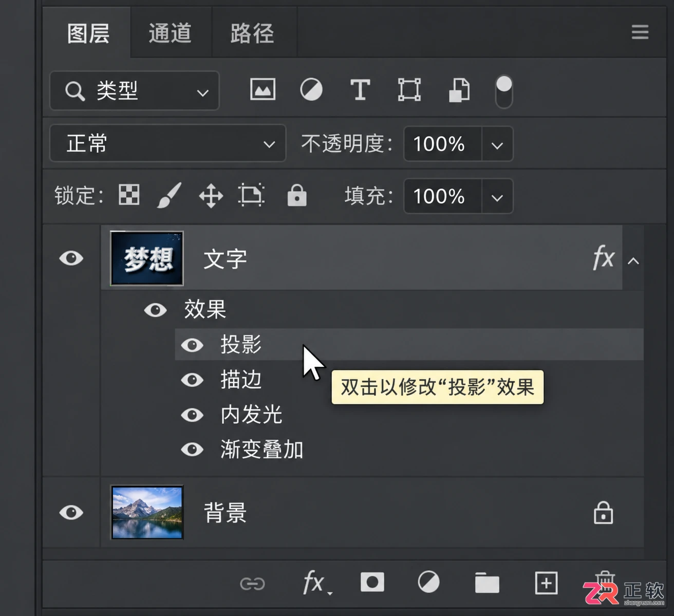Create a new layer
The height and width of the screenshot is (616, 674).
click(546, 583)
